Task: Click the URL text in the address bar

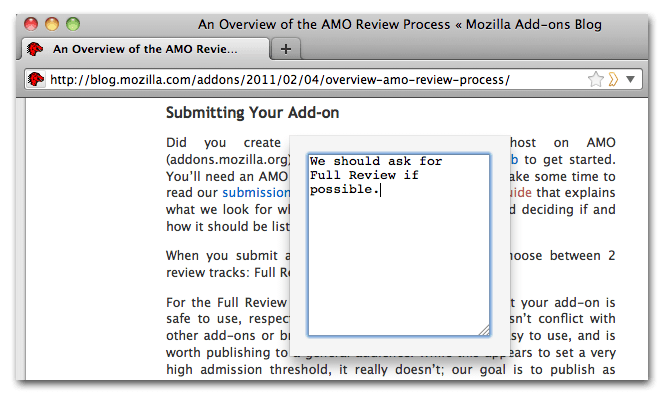Action: point(279,80)
